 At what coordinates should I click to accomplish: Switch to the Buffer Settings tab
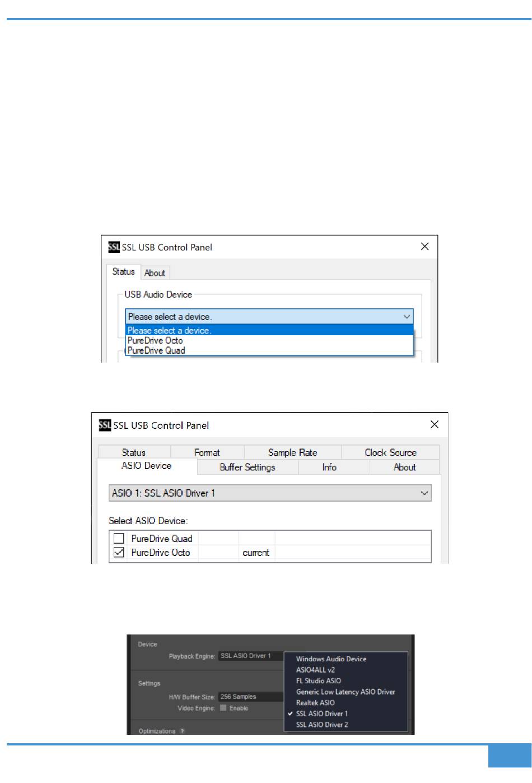pos(248,467)
